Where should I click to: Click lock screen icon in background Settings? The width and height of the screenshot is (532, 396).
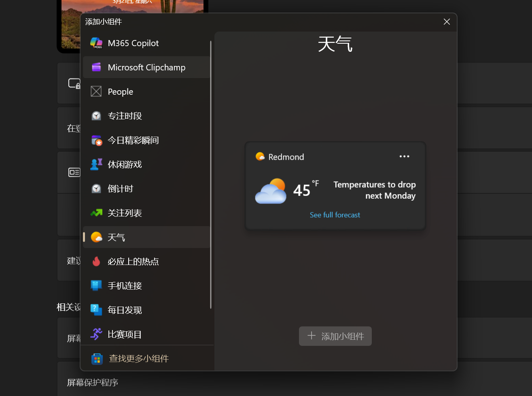(74, 83)
